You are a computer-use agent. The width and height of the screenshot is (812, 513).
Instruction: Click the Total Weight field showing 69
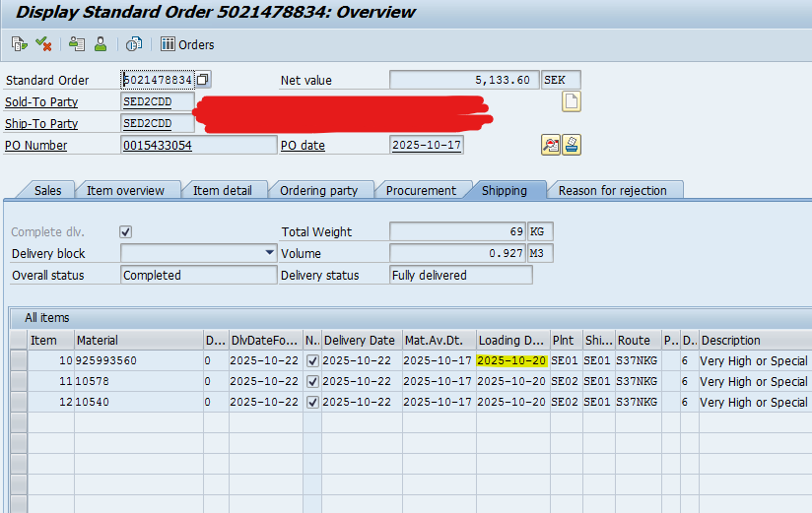(x=458, y=231)
